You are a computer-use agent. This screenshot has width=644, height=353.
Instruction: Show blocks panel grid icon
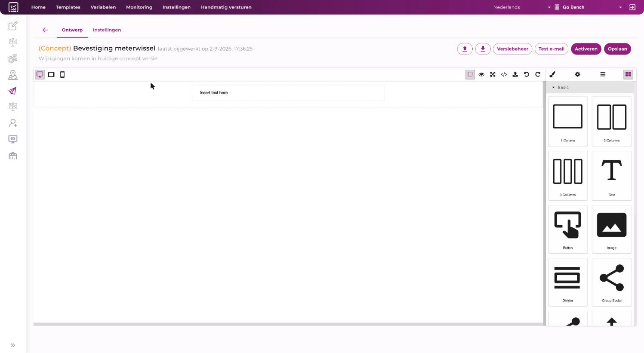coord(628,74)
